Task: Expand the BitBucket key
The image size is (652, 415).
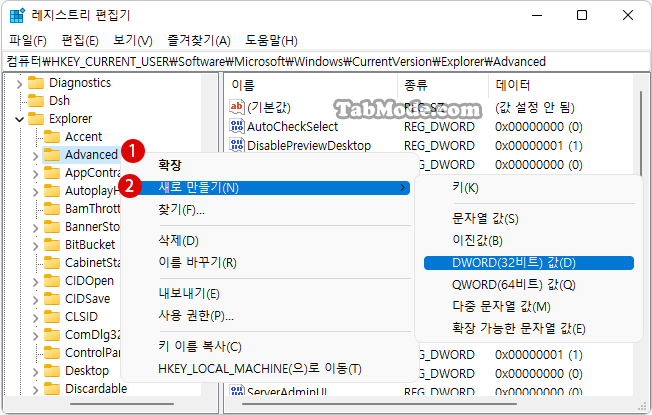Action: [35, 246]
